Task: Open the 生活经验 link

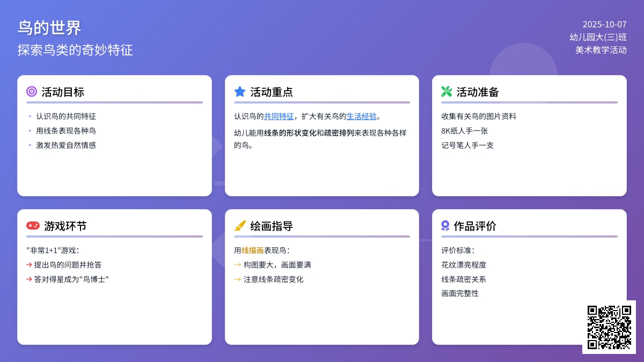Action: (x=361, y=116)
